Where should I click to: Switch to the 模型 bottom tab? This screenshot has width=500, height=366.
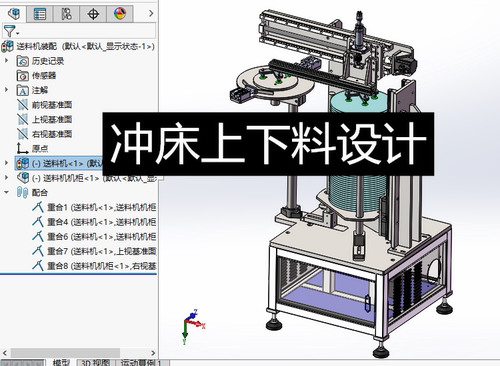pos(61,363)
